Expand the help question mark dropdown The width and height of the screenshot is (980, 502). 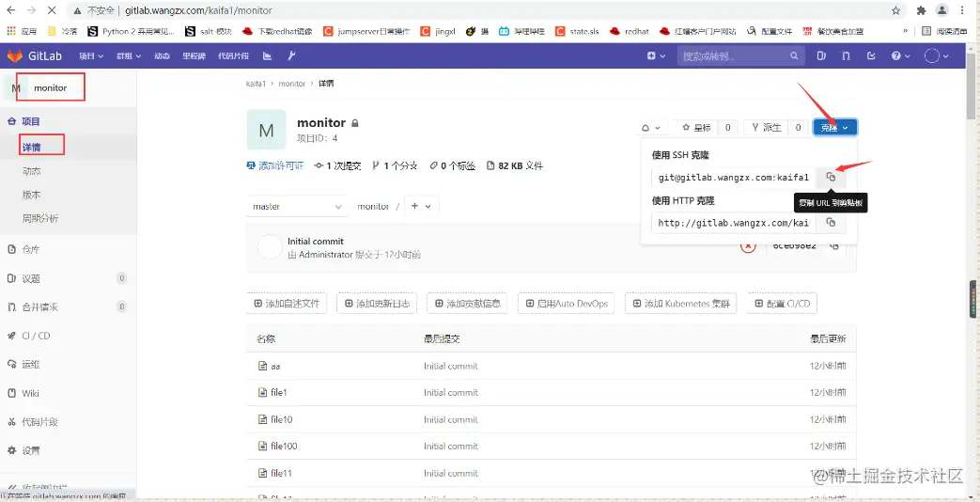click(899, 55)
